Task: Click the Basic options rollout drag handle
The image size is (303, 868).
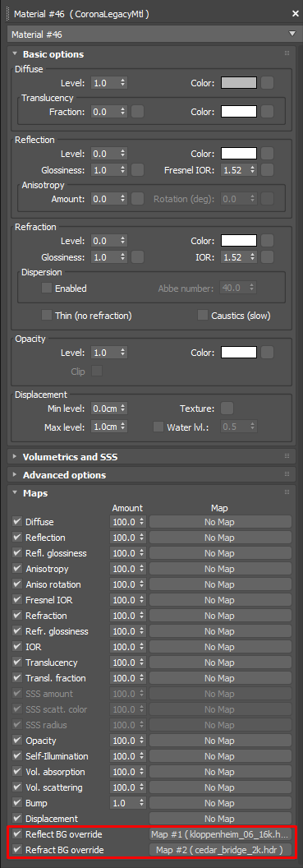Action: click(287, 53)
